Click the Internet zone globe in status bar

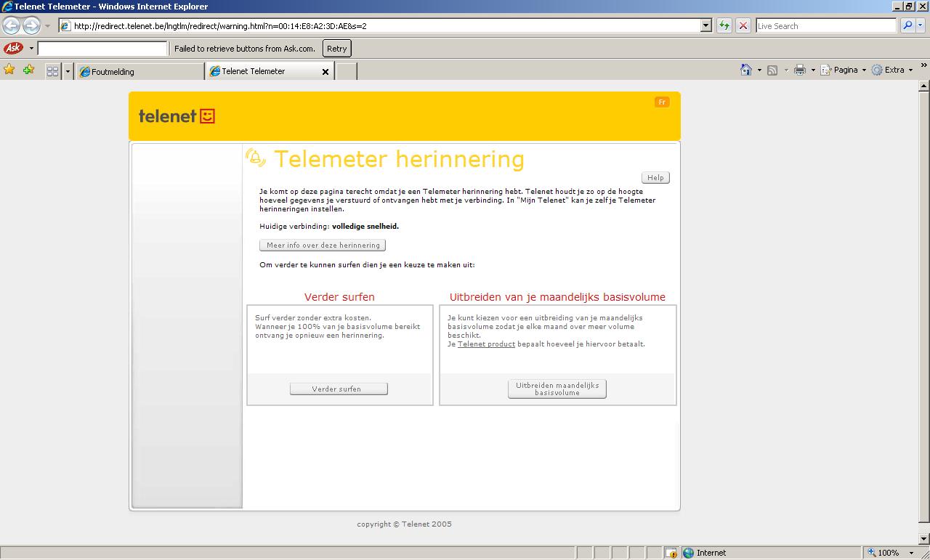689,553
